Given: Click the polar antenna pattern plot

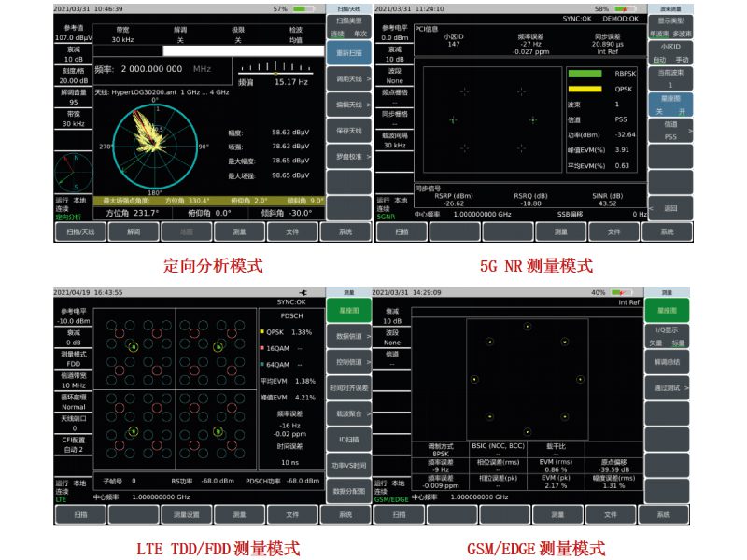Looking at the screenshot, I should tap(157, 147).
